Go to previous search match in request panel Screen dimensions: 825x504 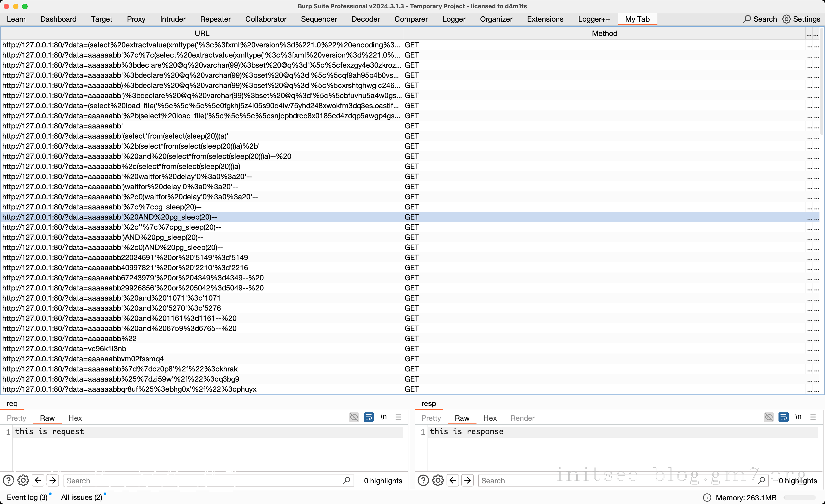pyautogui.click(x=38, y=481)
